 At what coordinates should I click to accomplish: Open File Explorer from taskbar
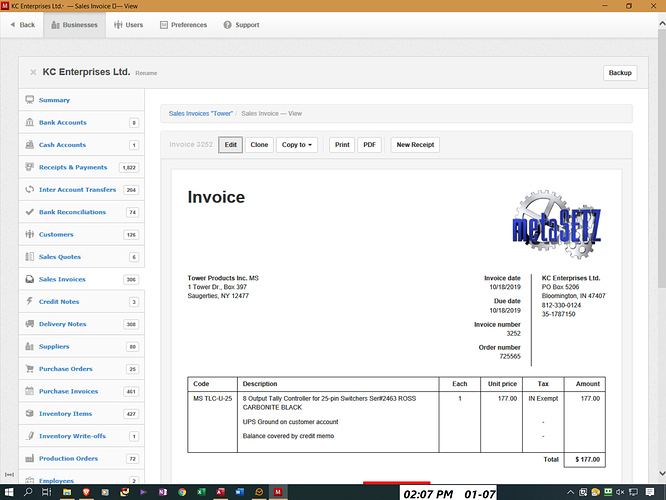[67, 492]
